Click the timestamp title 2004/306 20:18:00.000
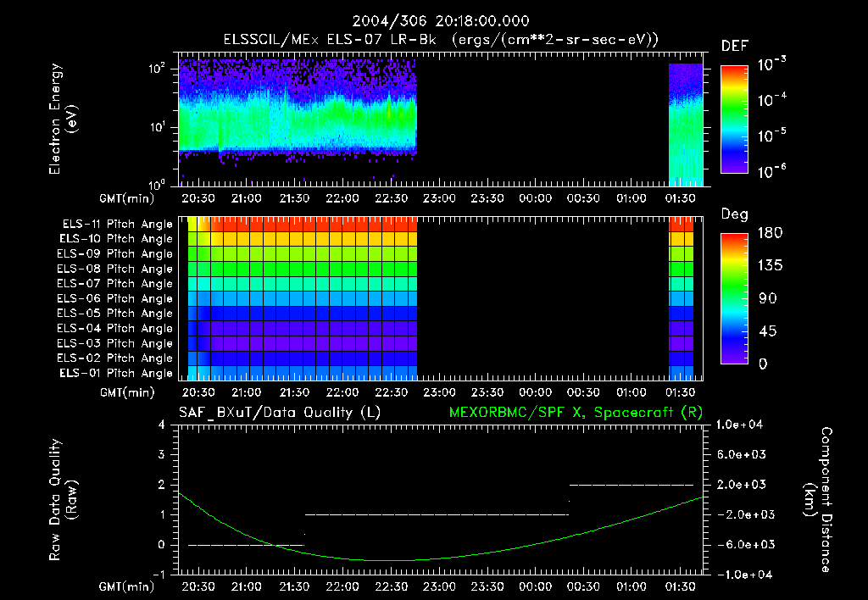Viewport: 868px width, 600px height. [x=441, y=21]
